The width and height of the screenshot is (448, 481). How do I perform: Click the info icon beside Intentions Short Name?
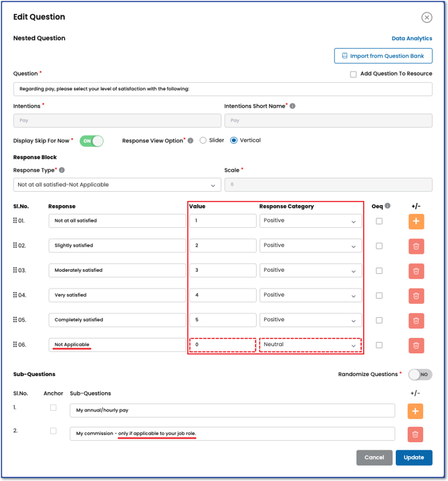point(293,106)
